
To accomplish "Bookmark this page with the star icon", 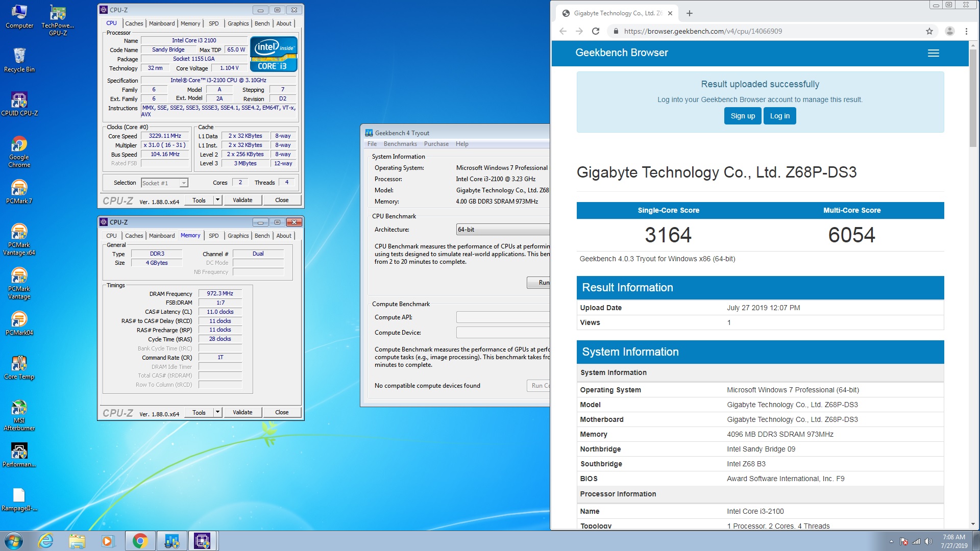I will click(x=929, y=31).
